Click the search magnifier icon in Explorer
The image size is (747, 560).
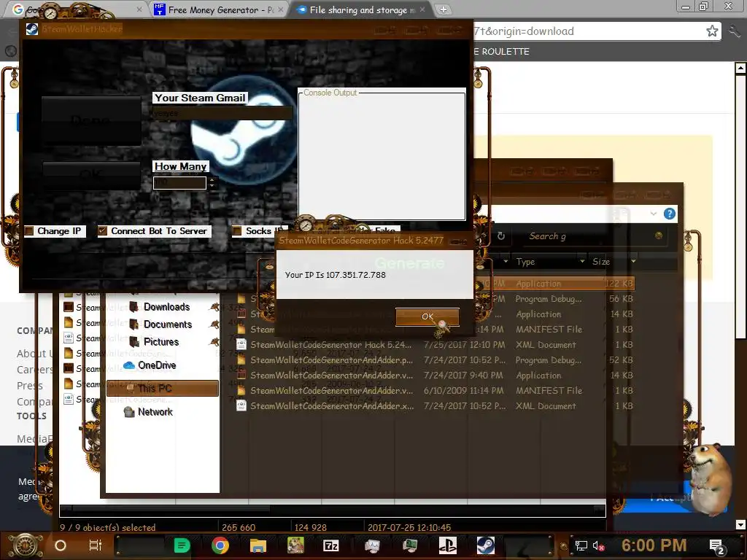tap(659, 236)
